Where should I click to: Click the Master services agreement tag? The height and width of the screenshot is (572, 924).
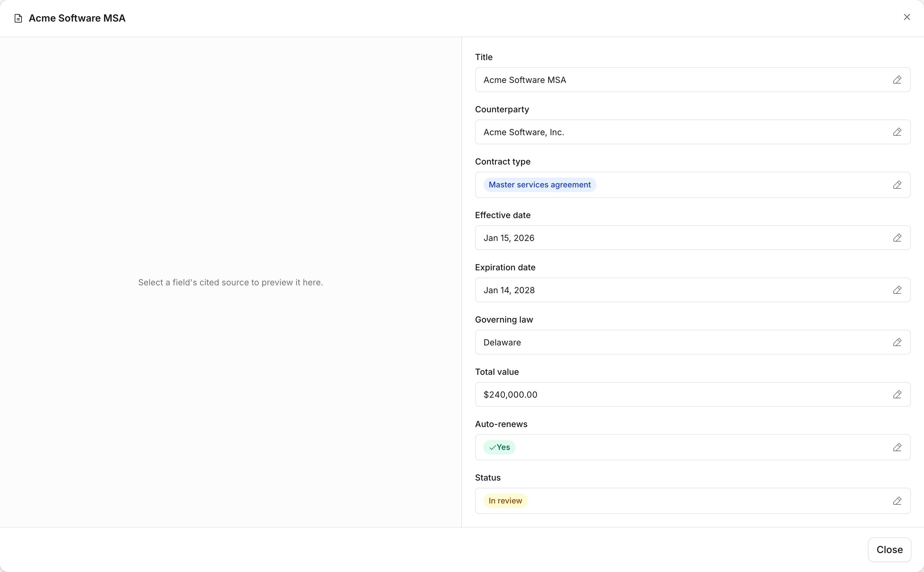point(540,184)
